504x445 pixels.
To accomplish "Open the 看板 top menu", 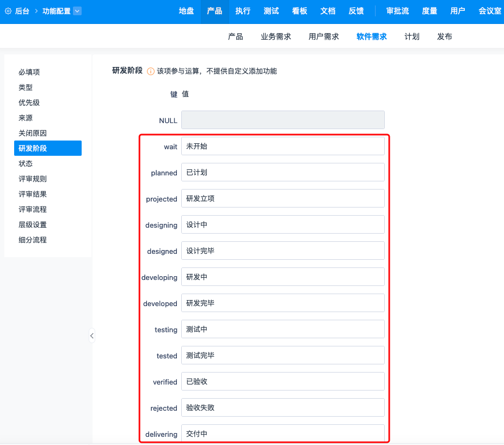I will coord(299,11).
